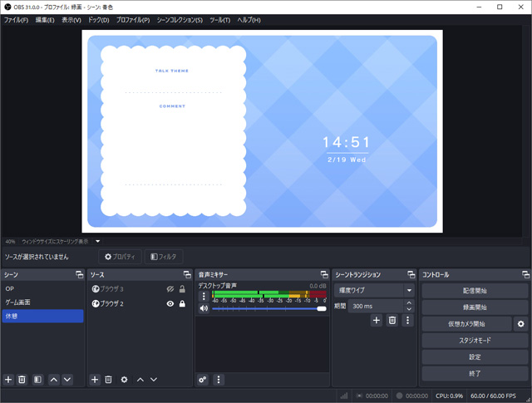Open scene filters icon in Scenes panel
Viewport: 532px width, 403px height.
37,379
